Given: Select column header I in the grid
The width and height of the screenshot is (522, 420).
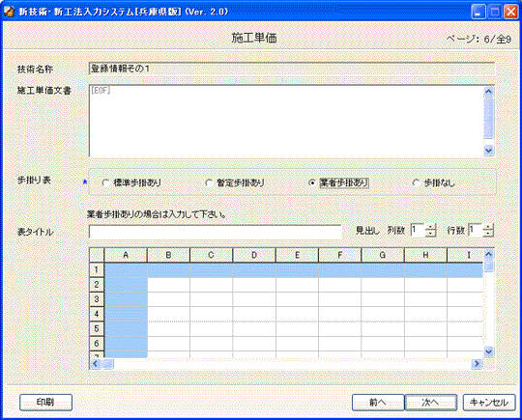Looking at the screenshot, I should pos(465,255).
